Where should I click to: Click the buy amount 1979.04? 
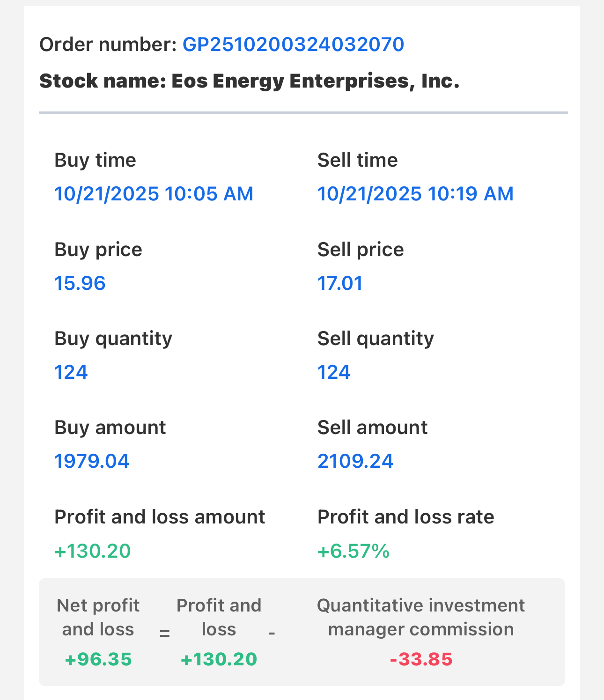92,461
